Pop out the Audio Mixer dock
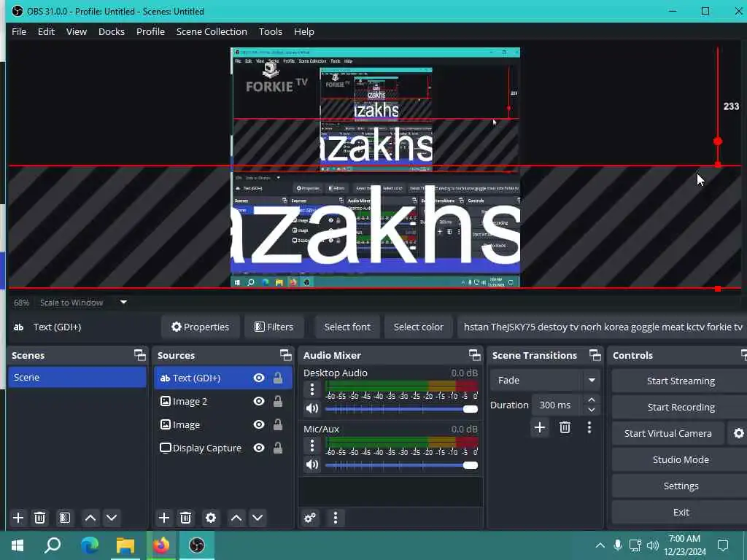This screenshot has height=560, width=747. [475, 355]
